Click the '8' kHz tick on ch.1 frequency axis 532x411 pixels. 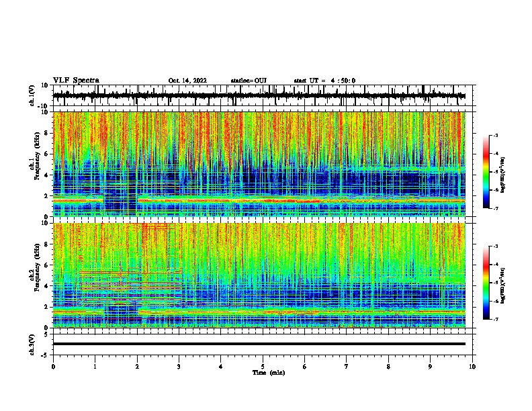pyautogui.click(x=47, y=133)
